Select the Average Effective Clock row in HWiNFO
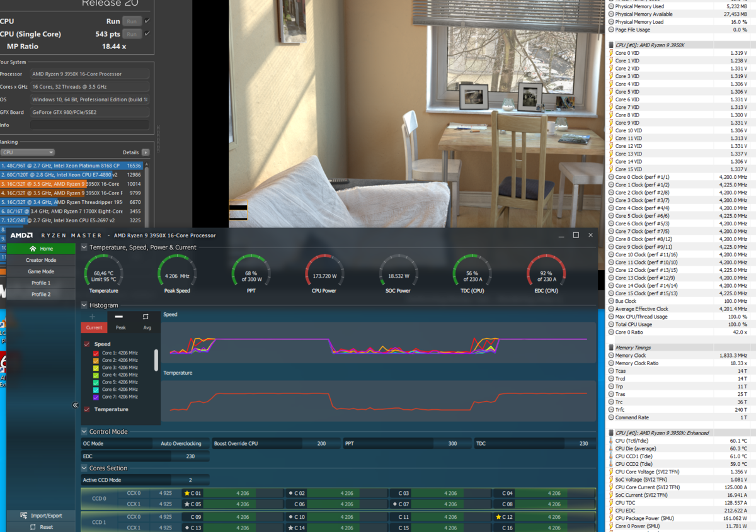This screenshot has width=756, height=532. [x=682, y=308]
